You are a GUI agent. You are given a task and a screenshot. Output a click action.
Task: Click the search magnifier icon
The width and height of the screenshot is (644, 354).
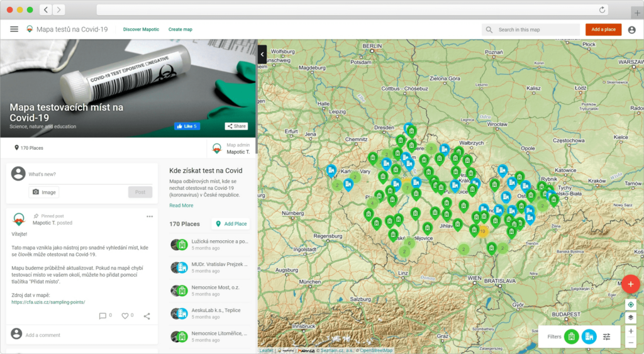(489, 30)
